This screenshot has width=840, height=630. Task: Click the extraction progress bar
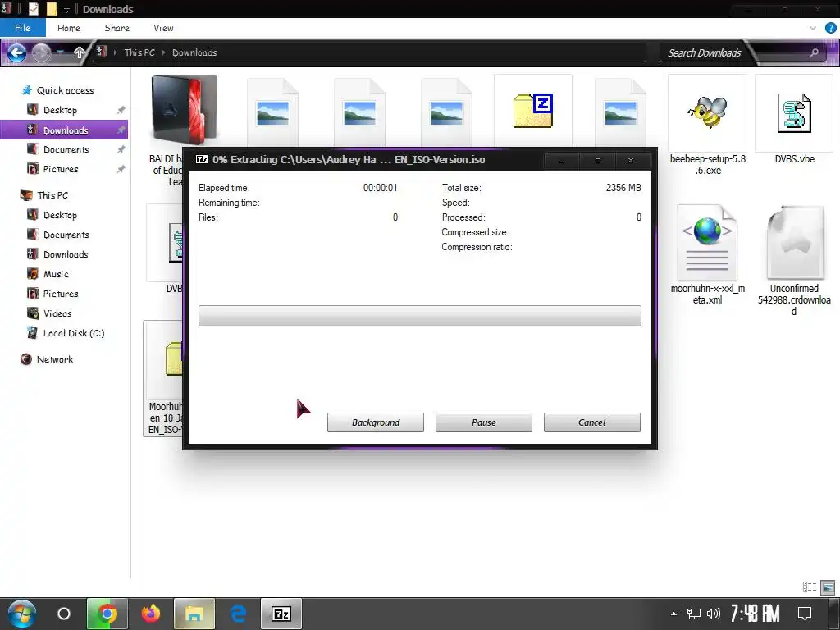(419, 316)
